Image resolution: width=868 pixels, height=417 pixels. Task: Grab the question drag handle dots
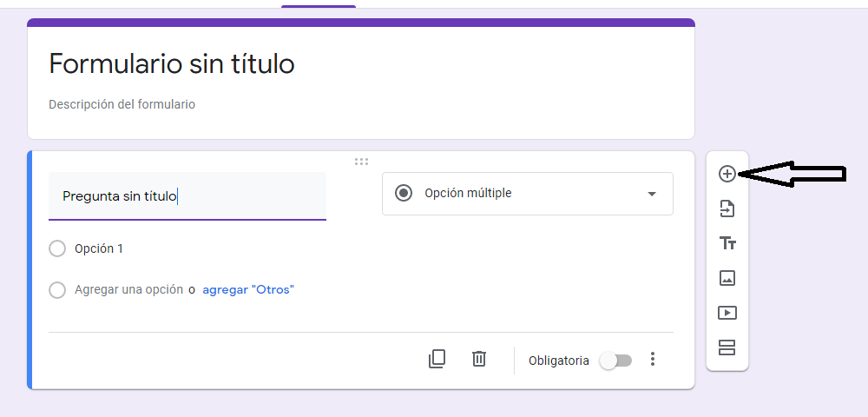click(361, 162)
